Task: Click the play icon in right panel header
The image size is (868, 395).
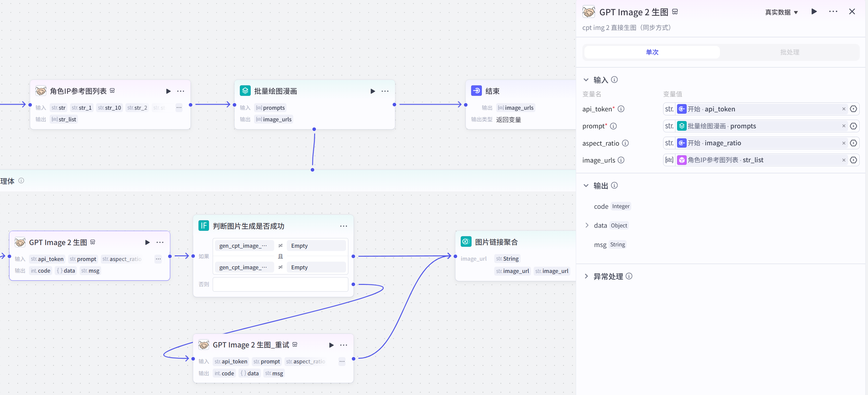Action: (x=814, y=12)
